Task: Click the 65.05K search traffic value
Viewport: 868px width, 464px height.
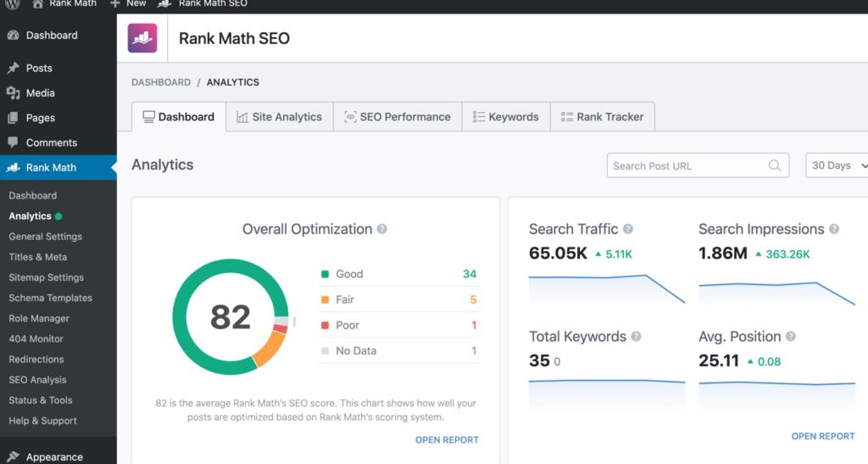Action: (558, 253)
